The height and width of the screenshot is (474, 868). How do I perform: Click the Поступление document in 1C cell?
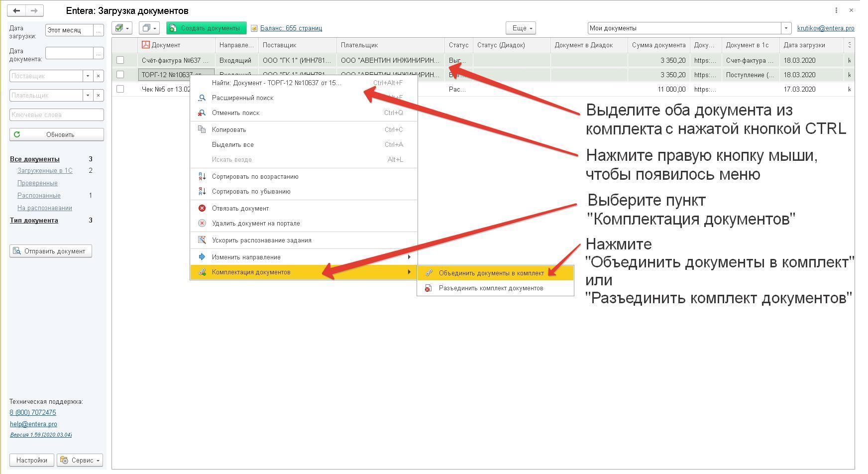click(x=751, y=75)
